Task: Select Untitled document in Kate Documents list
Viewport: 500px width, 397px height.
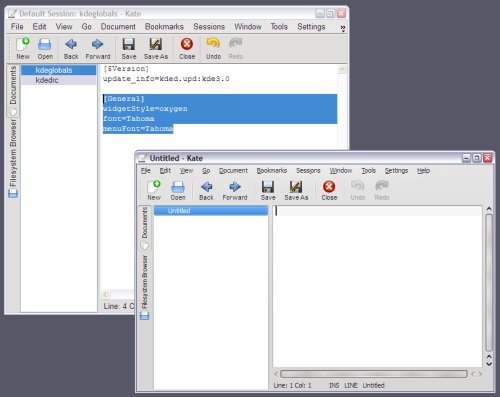Action: point(211,211)
